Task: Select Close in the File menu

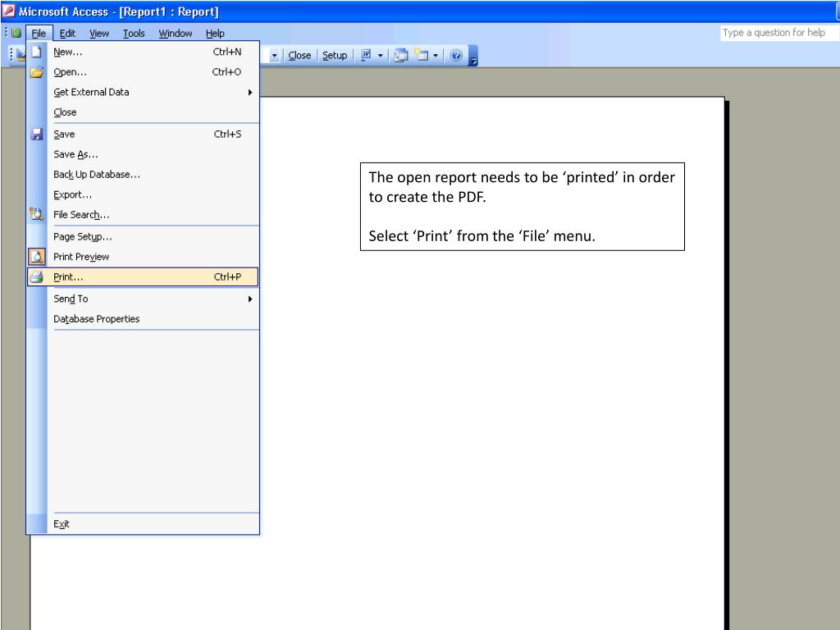Action: click(143, 112)
